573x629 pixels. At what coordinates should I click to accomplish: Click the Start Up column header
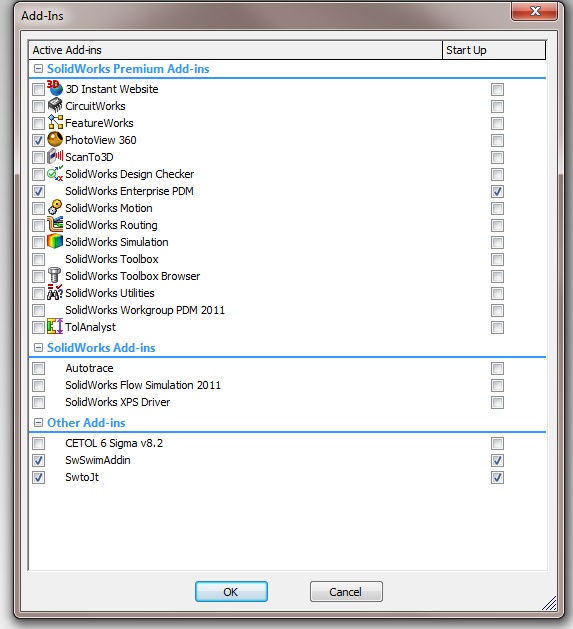click(x=494, y=50)
